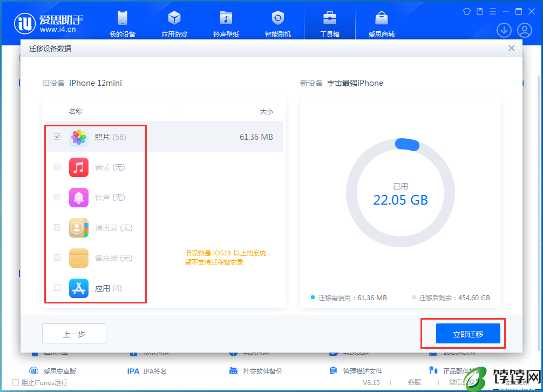Start transfer with 立即迁移 button
543x392 pixels.
coord(468,334)
